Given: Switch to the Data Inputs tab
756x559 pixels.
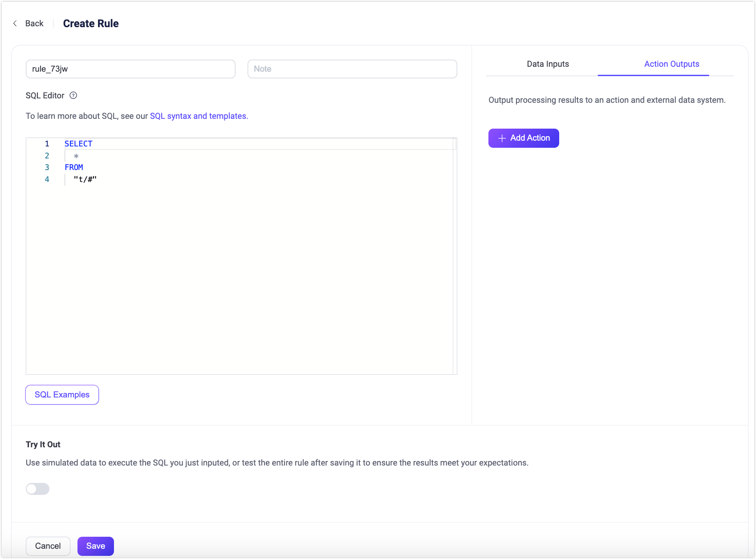Looking at the screenshot, I should 548,64.
